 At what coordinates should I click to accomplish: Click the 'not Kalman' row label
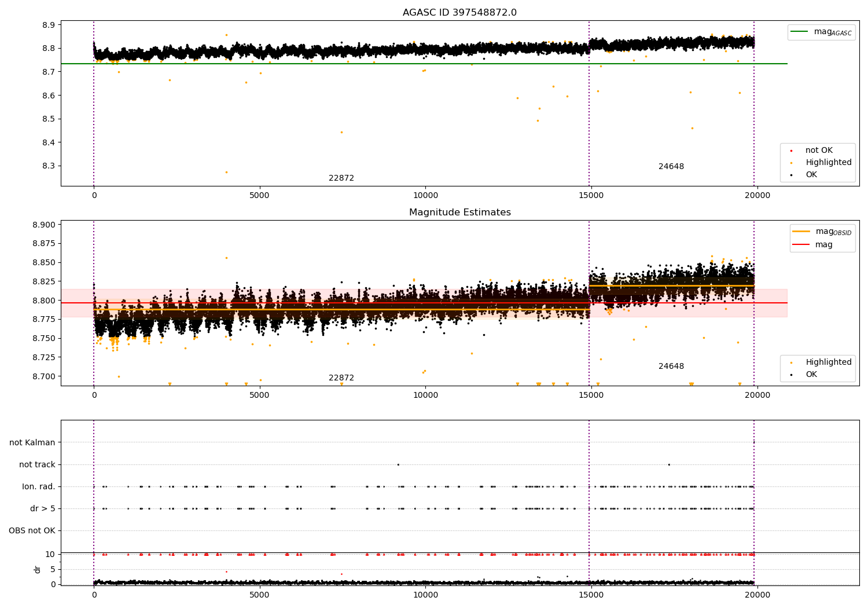click(x=32, y=443)
